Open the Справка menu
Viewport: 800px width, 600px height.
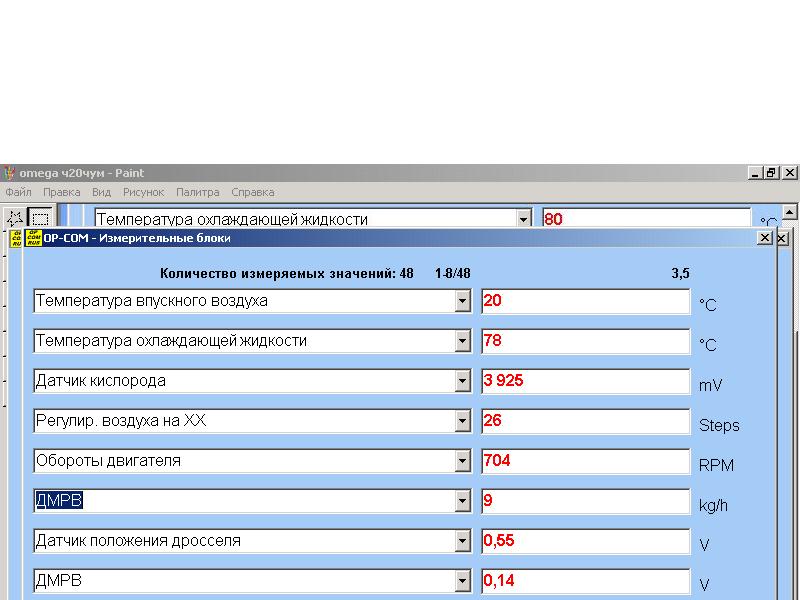pyautogui.click(x=253, y=192)
